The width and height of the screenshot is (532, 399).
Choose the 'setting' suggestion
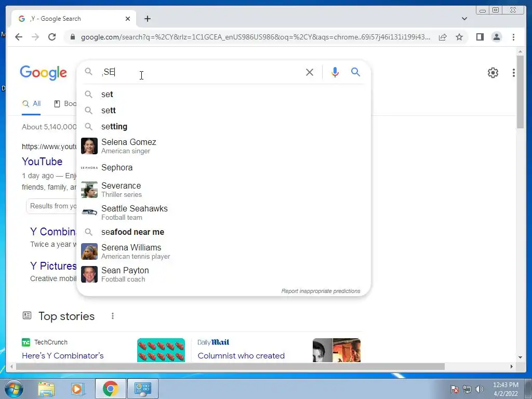pyautogui.click(x=223, y=127)
